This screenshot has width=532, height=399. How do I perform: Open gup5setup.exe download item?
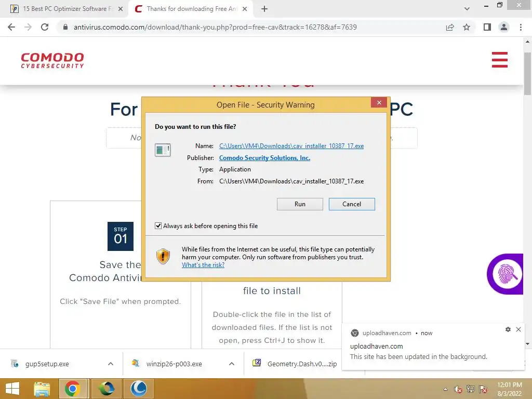[x=47, y=364]
